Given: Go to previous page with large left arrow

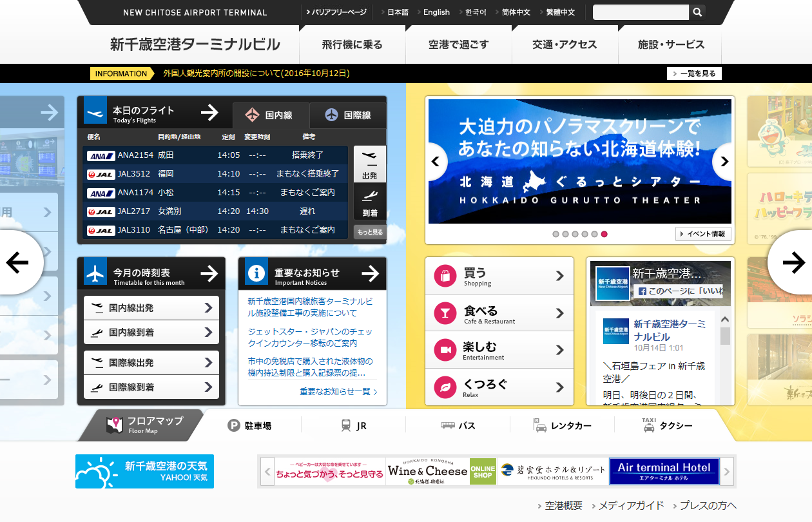Looking at the screenshot, I should (17, 262).
